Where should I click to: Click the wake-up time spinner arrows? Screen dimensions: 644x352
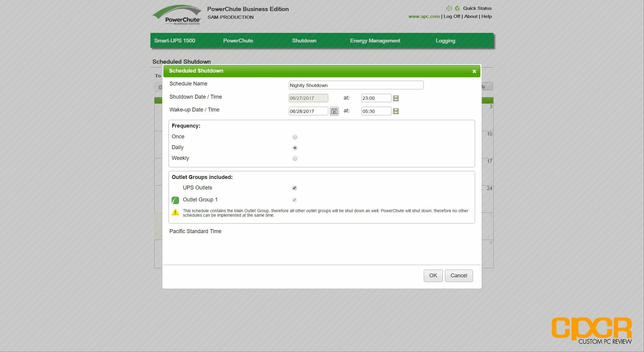[x=396, y=111]
